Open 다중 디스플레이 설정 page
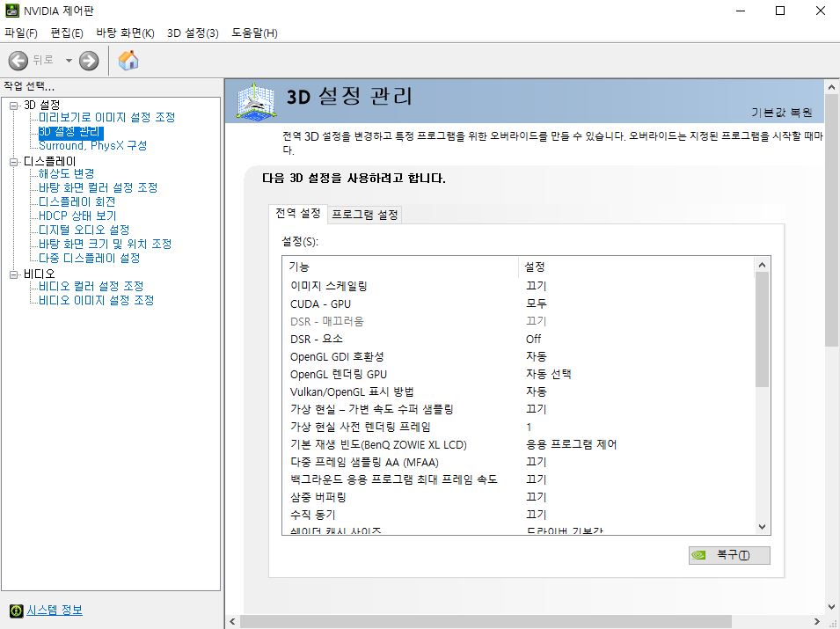Viewport: 840px width, 629px height. (90, 258)
